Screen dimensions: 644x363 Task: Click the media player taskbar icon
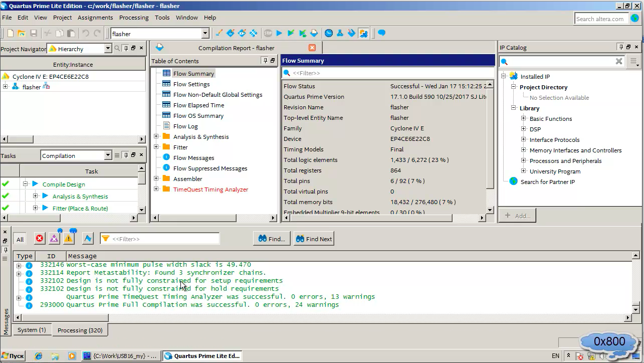pos(72,356)
